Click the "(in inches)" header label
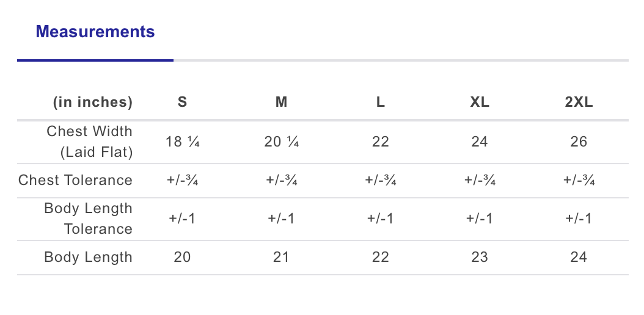 [x=92, y=103]
